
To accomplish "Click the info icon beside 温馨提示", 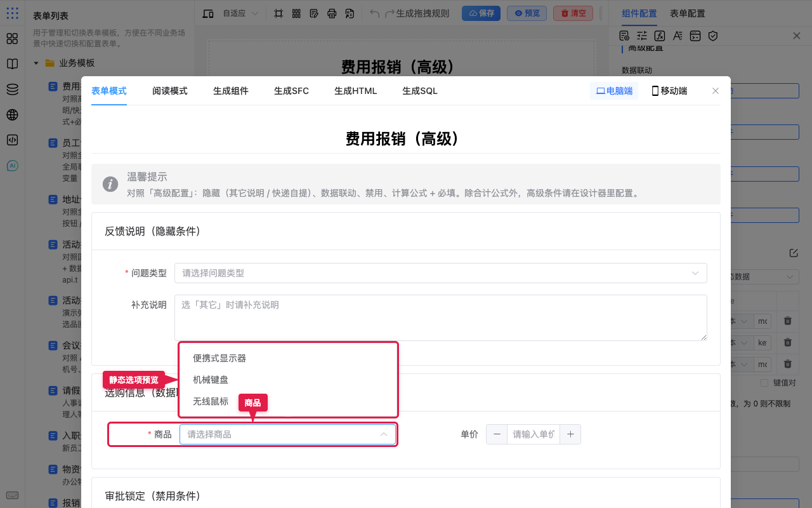I will click(x=110, y=184).
